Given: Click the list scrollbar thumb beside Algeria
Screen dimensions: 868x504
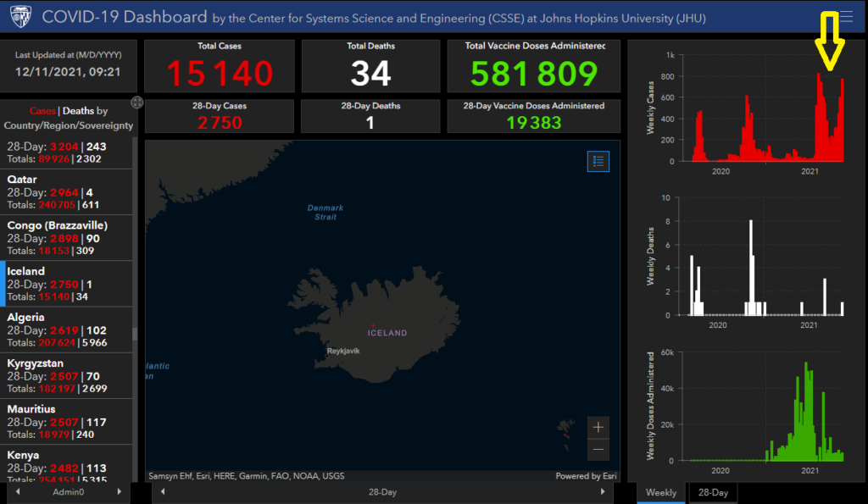Looking at the screenshot, I should tap(135, 334).
